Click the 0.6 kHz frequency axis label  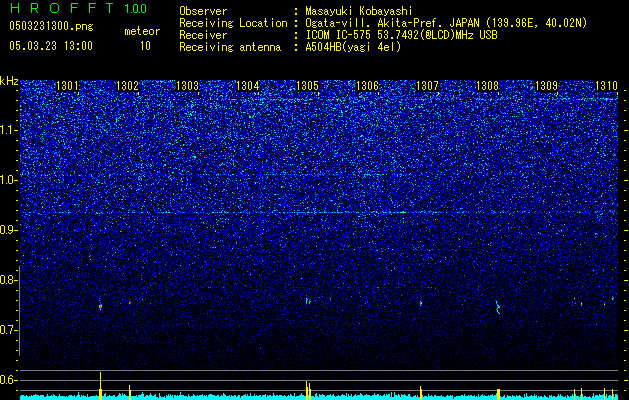pos(9,380)
